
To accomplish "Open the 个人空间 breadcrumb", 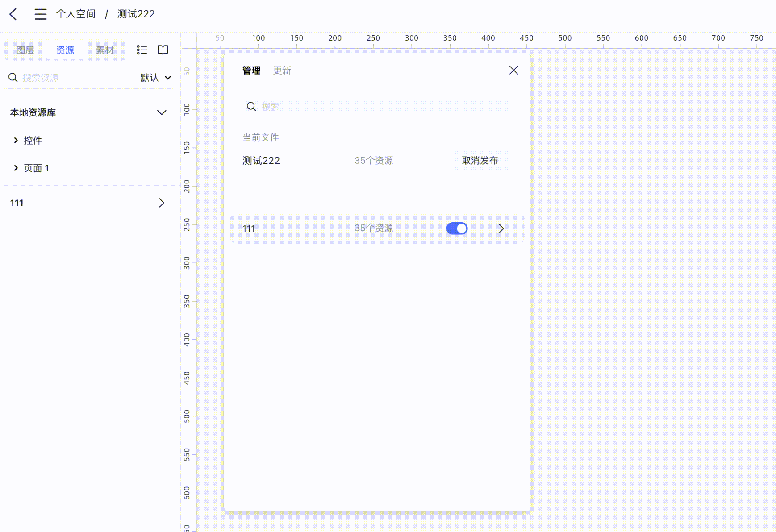I will [x=76, y=14].
